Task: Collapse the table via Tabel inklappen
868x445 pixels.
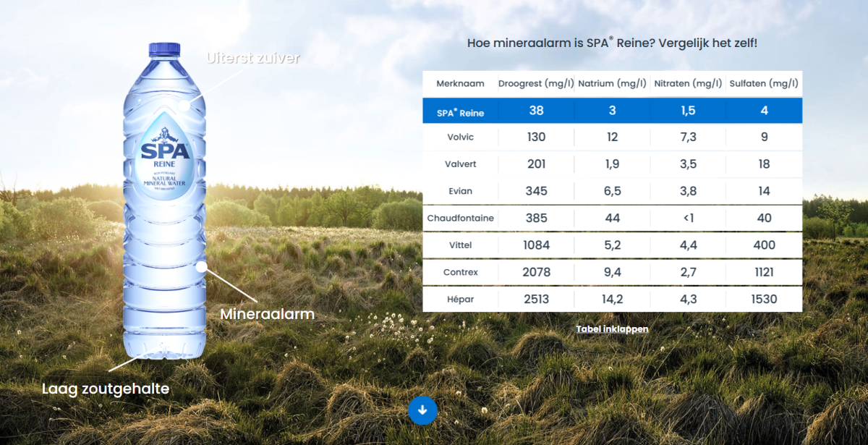Action: 612,329
